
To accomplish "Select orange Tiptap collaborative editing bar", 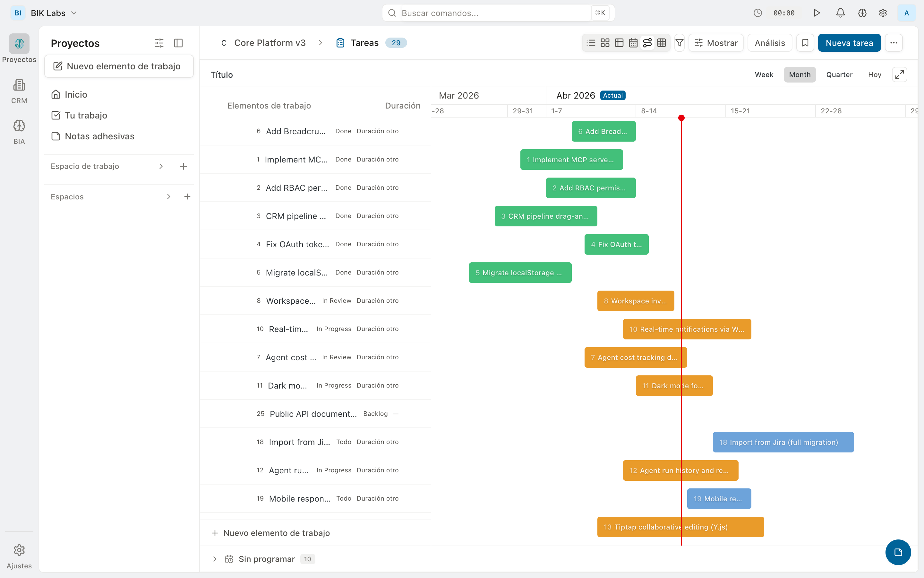I will (x=680, y=527).
